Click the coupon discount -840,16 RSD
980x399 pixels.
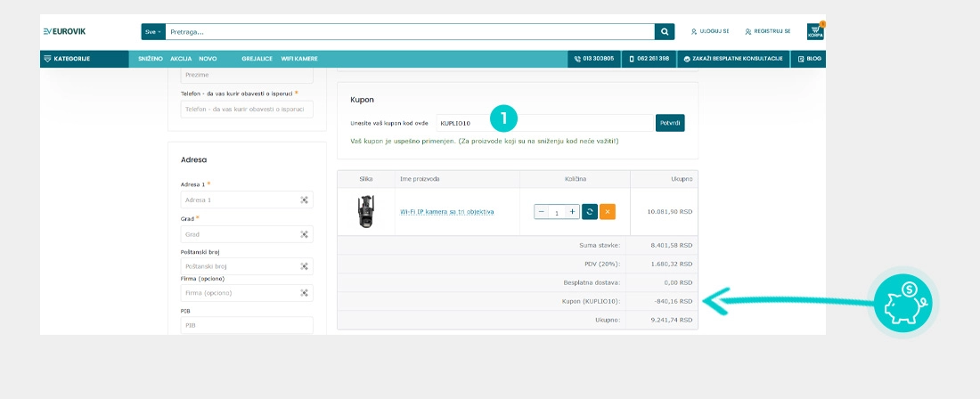pyautogui.click(x=675, y=302)
